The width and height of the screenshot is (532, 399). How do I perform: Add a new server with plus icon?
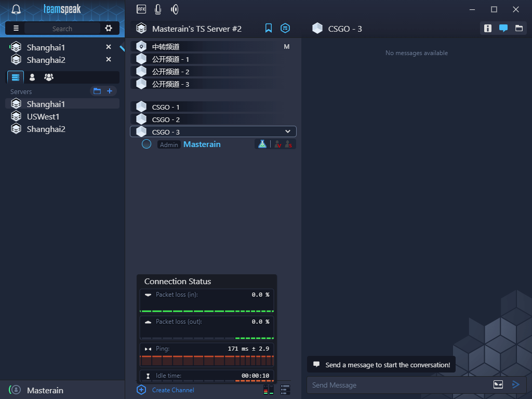pyautogui.click(x=110, y=91)
